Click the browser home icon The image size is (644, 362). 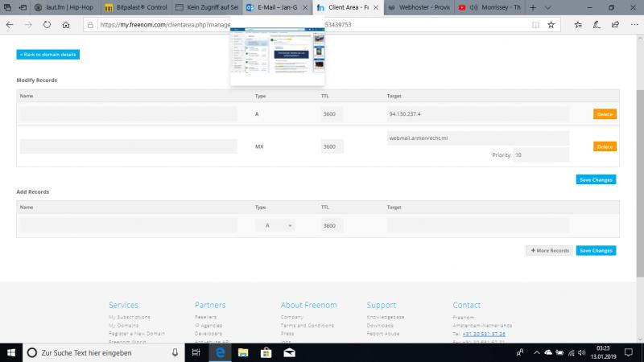pos(66,24)
